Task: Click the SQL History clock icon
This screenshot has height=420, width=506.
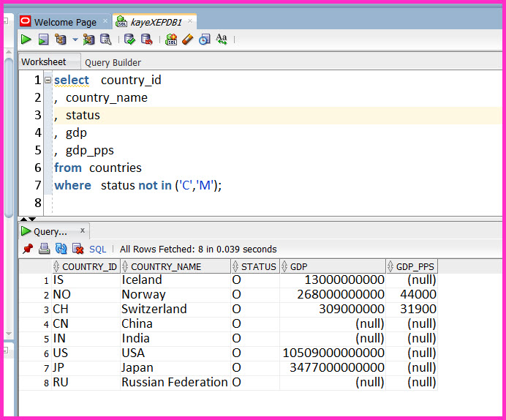Action: pyautogui.click(x=205, y=40)
